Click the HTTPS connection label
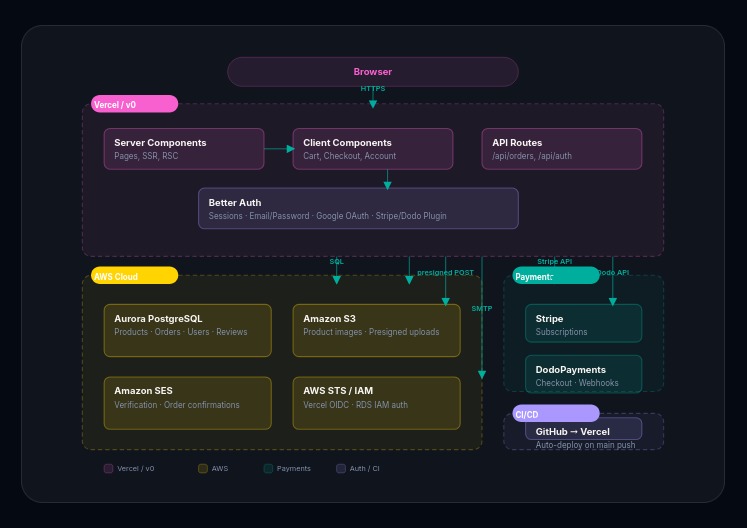This screenshot has height=528, width=747. pos(373,89)
